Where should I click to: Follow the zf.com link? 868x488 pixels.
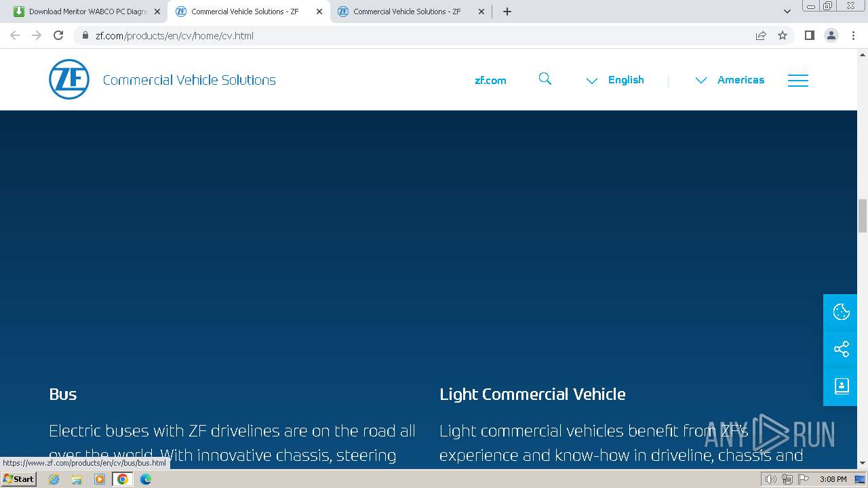click(x=490, y=80)
